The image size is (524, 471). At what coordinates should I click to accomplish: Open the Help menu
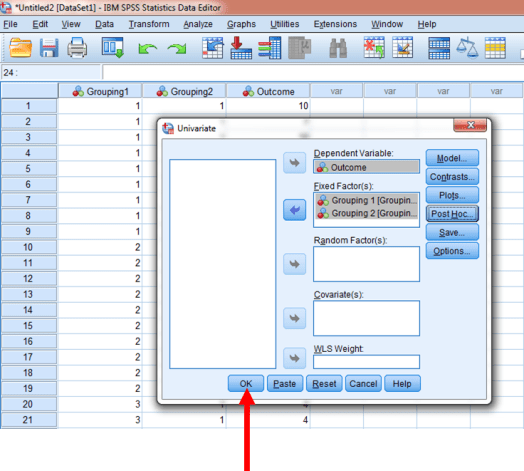pos(427,24)
